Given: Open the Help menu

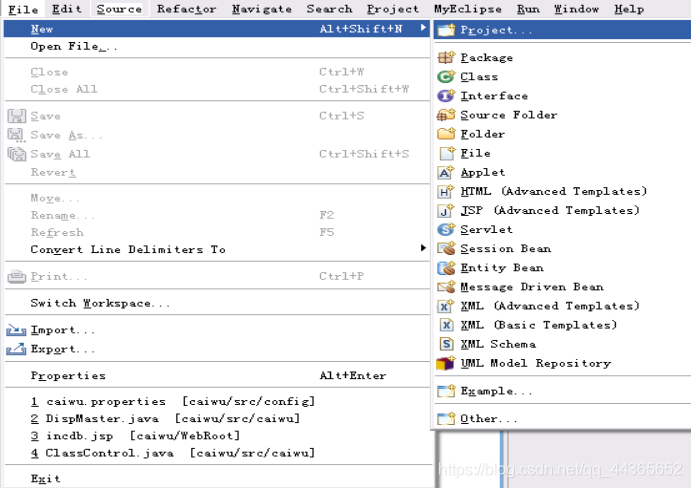Looking at the screenshot, I should 629,9.
